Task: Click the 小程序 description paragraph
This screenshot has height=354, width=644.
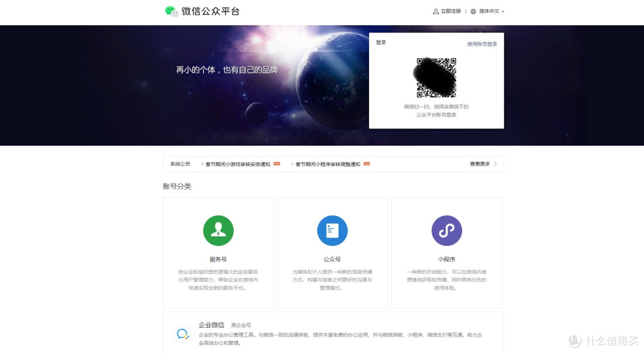Action: pyautogui.click(x=447, y=279)
